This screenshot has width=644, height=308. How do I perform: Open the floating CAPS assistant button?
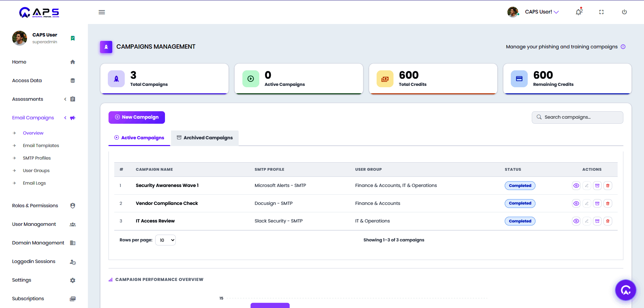pos(626,290)
